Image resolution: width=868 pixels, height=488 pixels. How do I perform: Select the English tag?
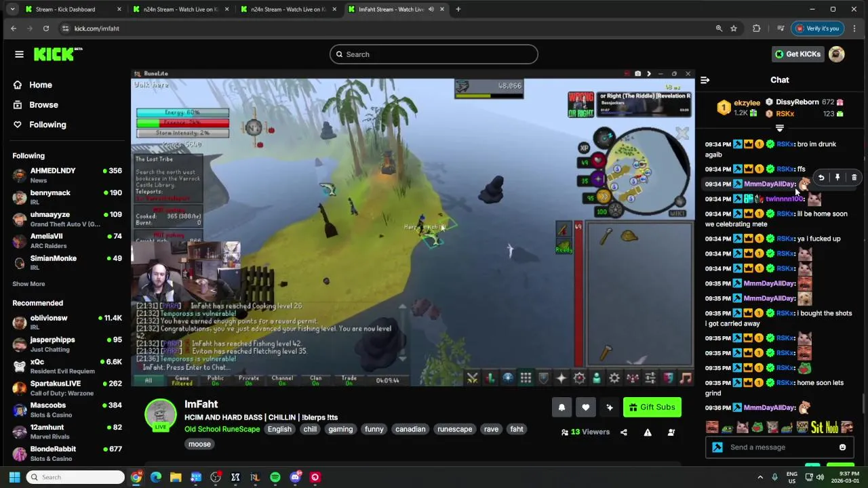(x=279, y=429)
